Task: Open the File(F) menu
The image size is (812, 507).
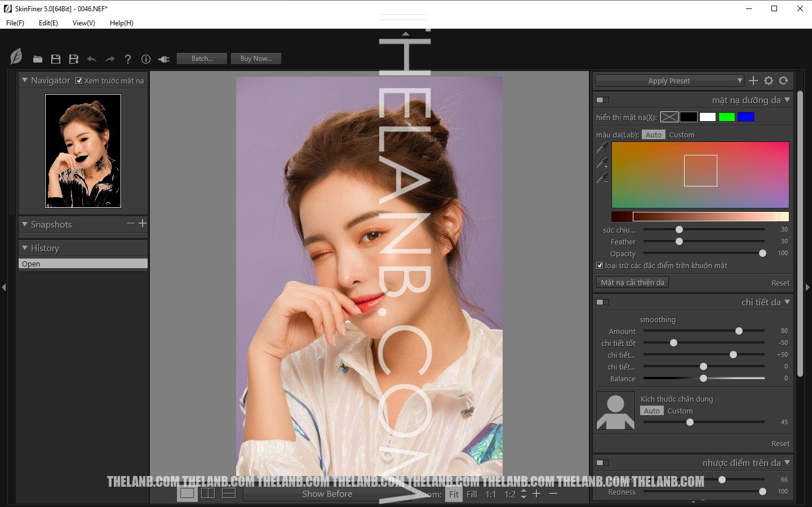Action: [15, 23]
